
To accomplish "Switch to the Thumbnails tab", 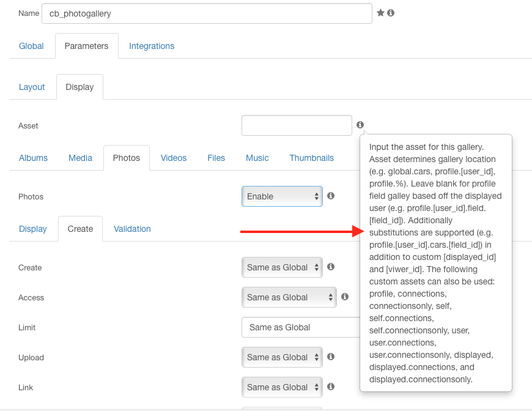I will tap(311, 158).
